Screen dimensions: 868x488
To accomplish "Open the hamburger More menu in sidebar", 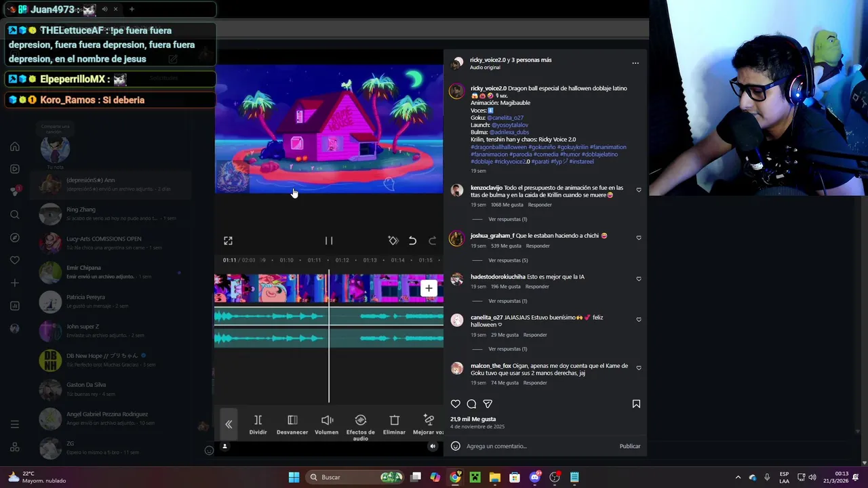I will coord(15,424).
